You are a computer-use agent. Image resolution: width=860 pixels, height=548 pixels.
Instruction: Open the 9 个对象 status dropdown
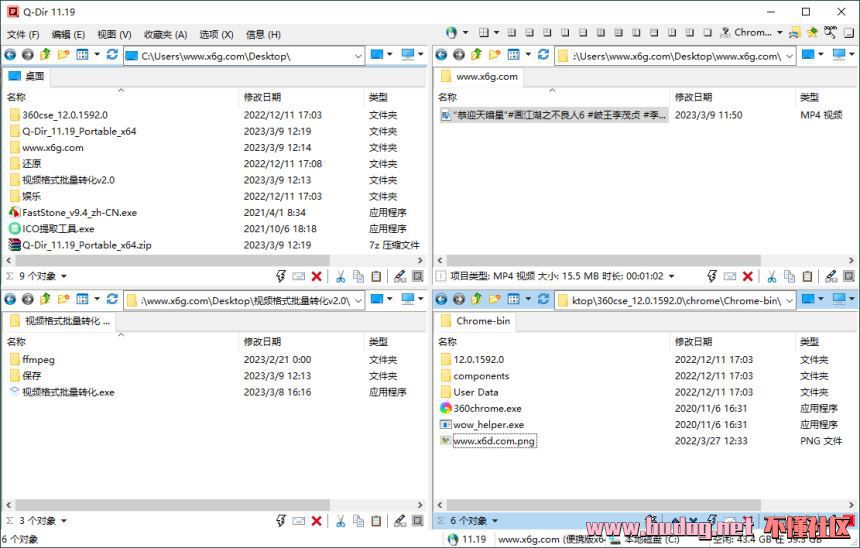click(x=64, y=276)
